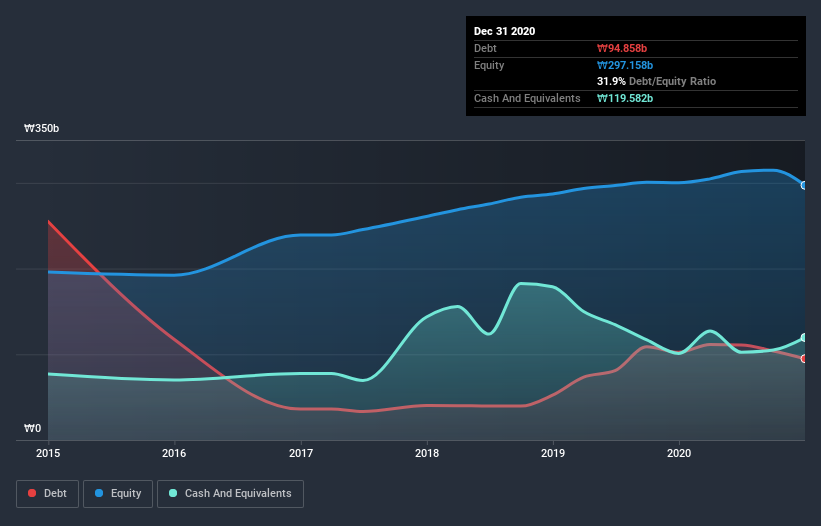Click the Debt label in tooltip
This screenshot has height=526, width=821.
point(485,48)
